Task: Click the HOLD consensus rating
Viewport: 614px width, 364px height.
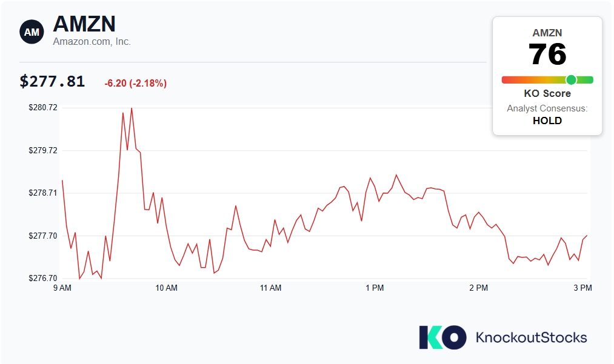Action: pos(547,121)
